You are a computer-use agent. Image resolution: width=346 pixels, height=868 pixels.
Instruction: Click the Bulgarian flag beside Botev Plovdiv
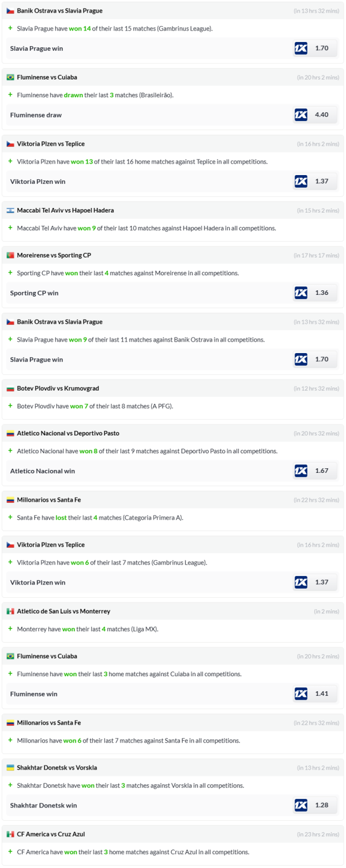pos(10,388)
